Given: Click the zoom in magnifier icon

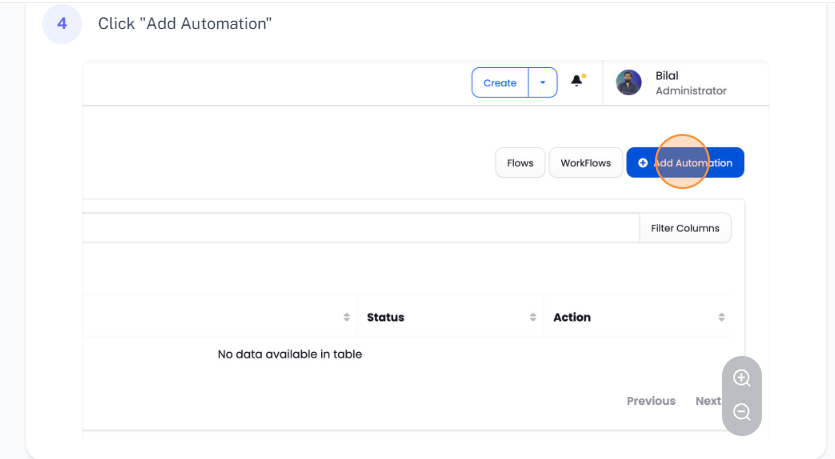Looking at the screenshot, I should (x=742, y=378).
